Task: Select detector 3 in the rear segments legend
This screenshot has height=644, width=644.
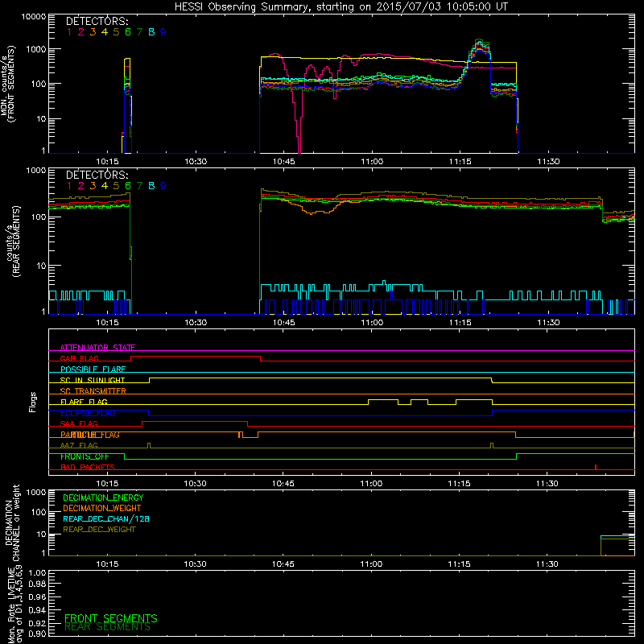Action: point(93,186)
